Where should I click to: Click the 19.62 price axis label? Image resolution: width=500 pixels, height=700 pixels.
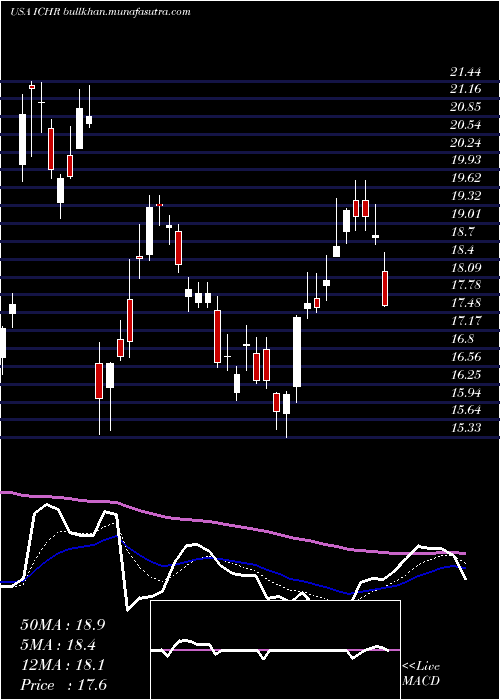[x=466, y=178]
